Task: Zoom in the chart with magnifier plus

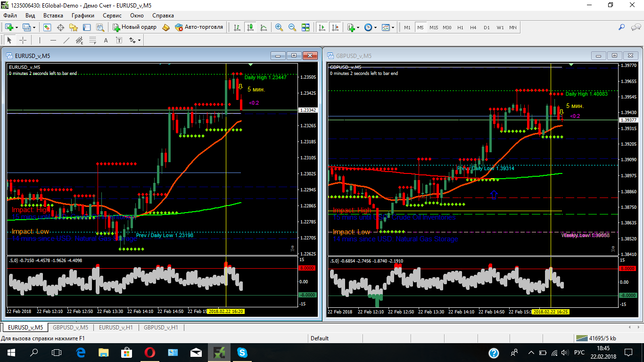Action: tap(279, 27)
